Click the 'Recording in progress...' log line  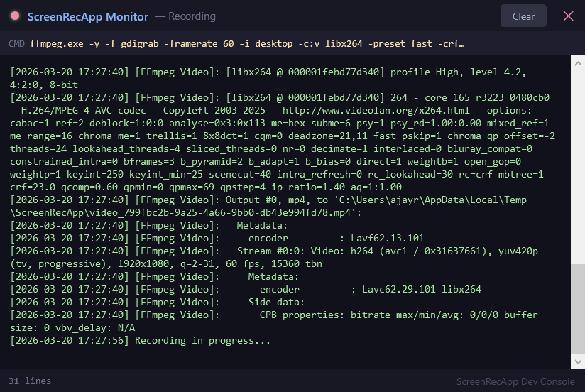(140, 340)
